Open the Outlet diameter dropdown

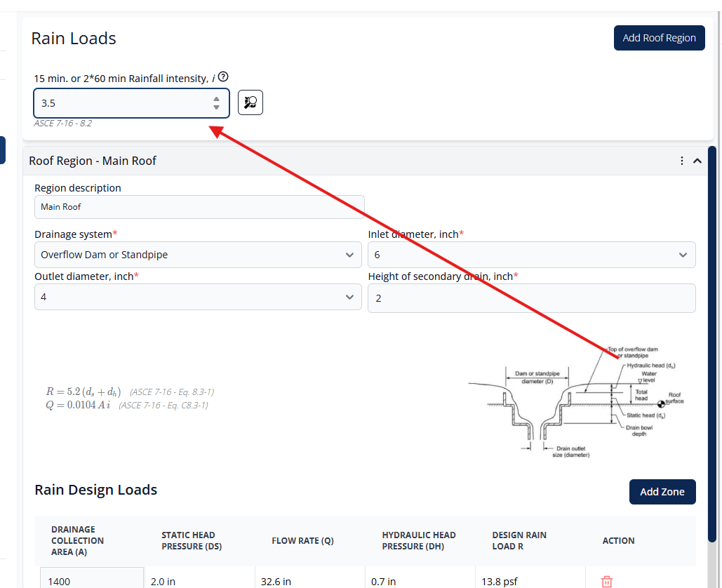click(x=198, y=297)
